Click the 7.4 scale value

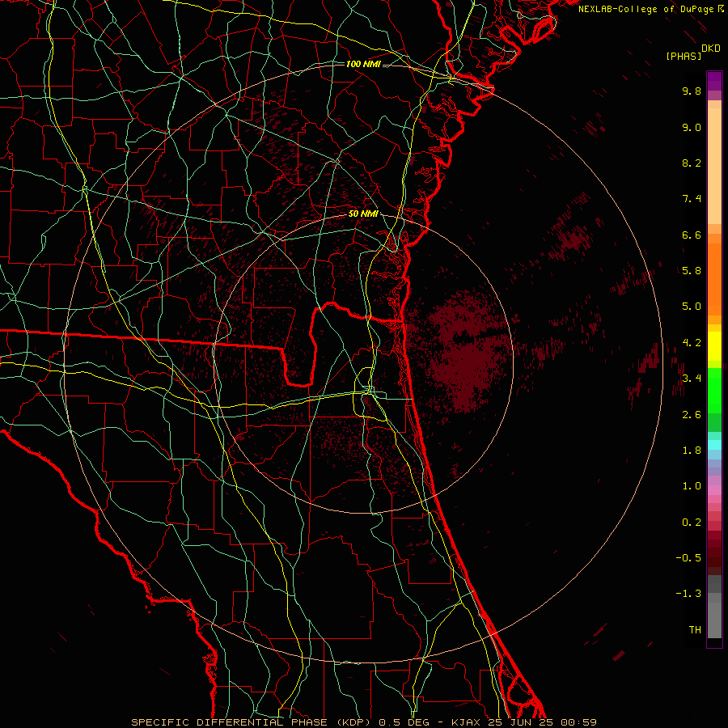pos(692,199)
